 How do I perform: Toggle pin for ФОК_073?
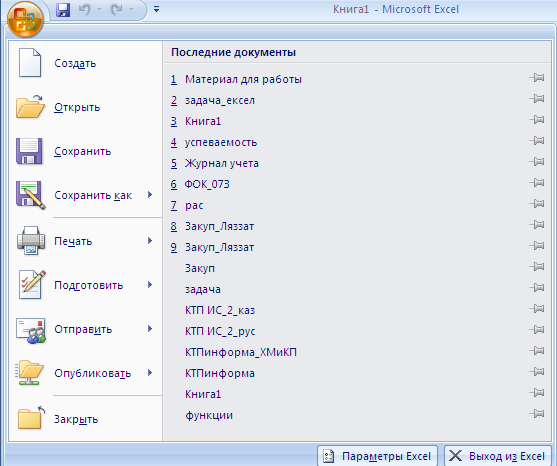[x=537, y=183]
